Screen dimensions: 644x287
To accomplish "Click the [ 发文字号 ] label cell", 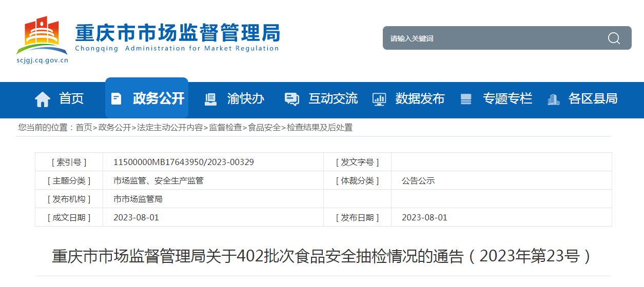I will [357, 162].
